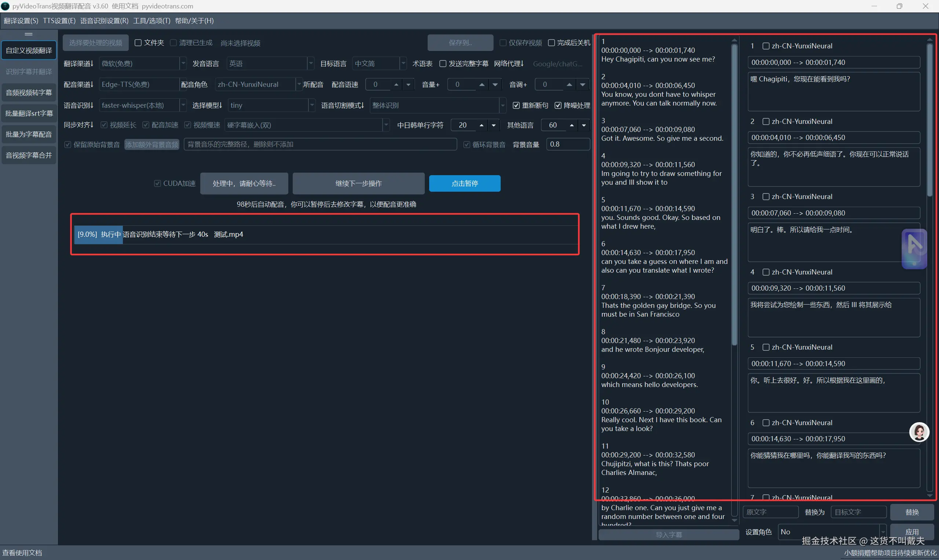Uncheck the 重新断句 checkbox
The height and width of the screenshot is (560, 939).
[516, 105]
